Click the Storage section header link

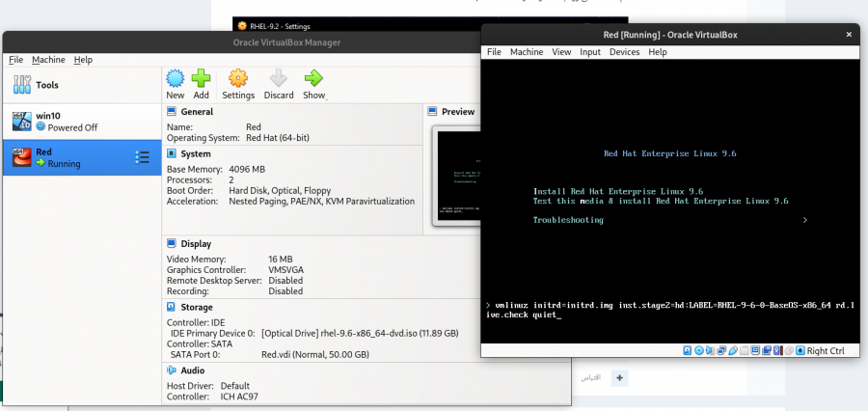click(197, 307)
